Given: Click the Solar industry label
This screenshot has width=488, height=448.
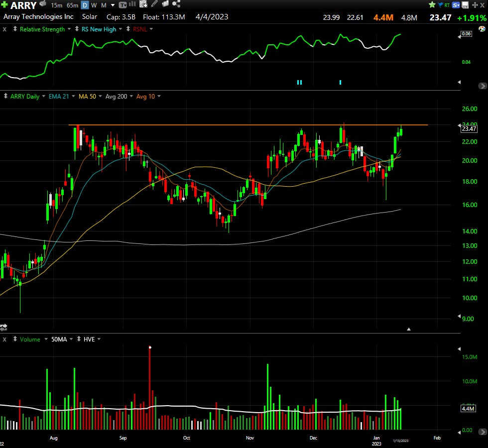Looking at the screenshot, I should (x=90, y=17).
